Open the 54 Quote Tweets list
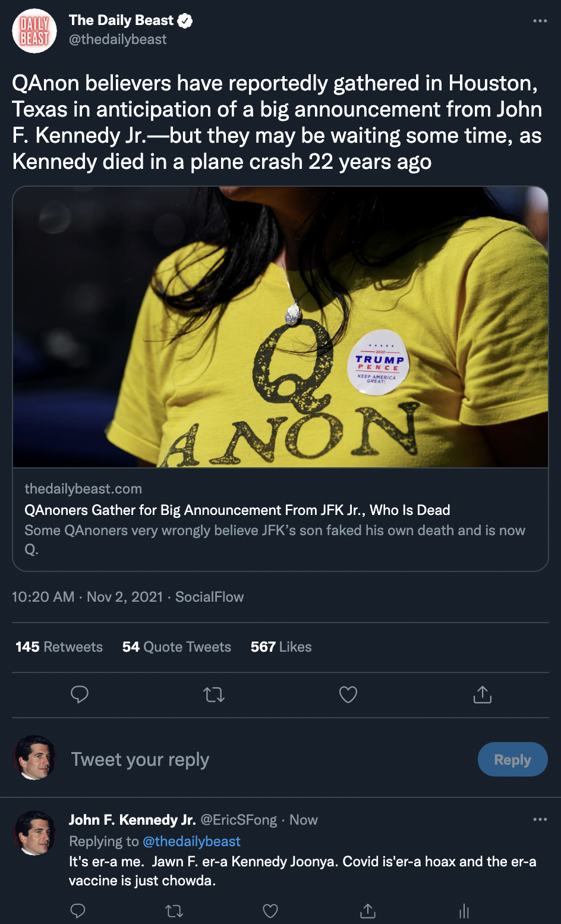Screen dimensions: 561x924 177,647
